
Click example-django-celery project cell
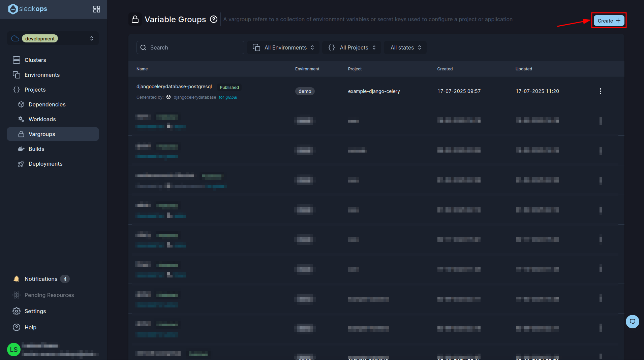click(374, 91)
